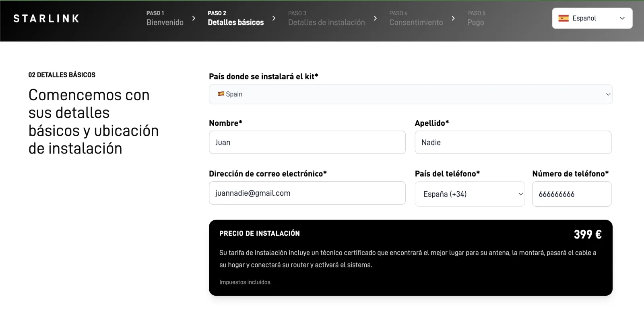Screen dimensions: 644x313
Task: Click the phone number field 666666666
Action: coord(572,194)
